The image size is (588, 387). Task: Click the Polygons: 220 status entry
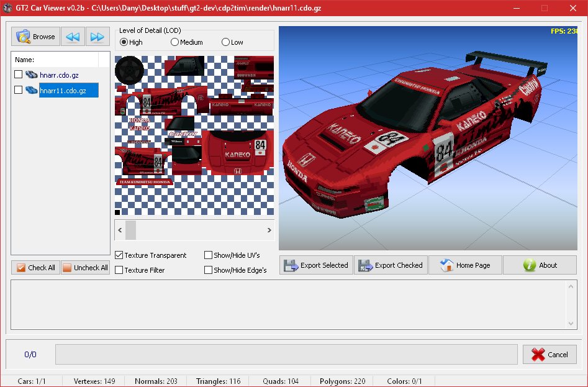pos(342,381)
